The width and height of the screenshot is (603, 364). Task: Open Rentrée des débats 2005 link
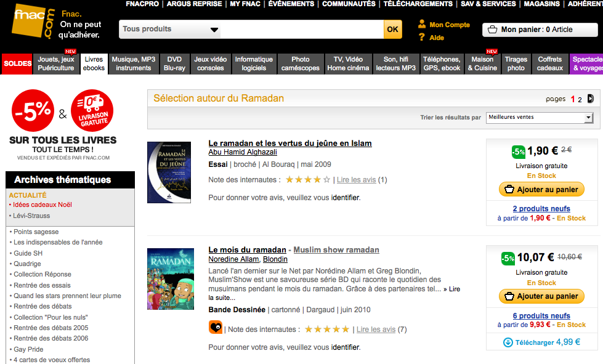[x=51, y=328]
